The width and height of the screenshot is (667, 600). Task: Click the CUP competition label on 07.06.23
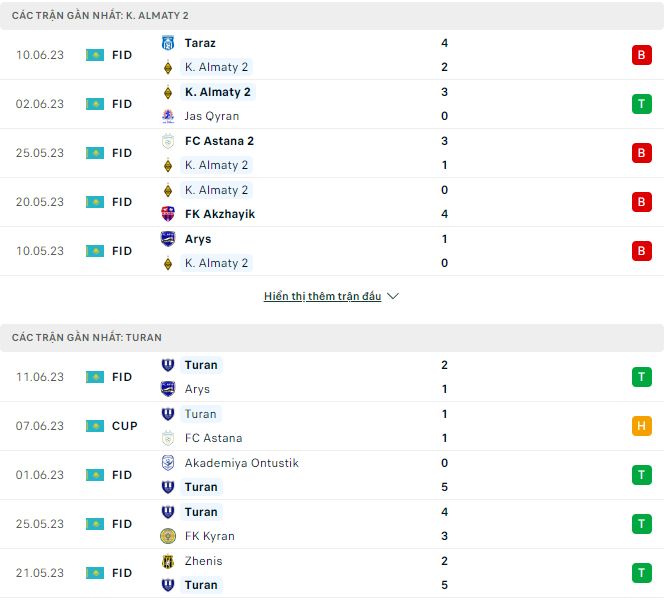click(125, 426)
